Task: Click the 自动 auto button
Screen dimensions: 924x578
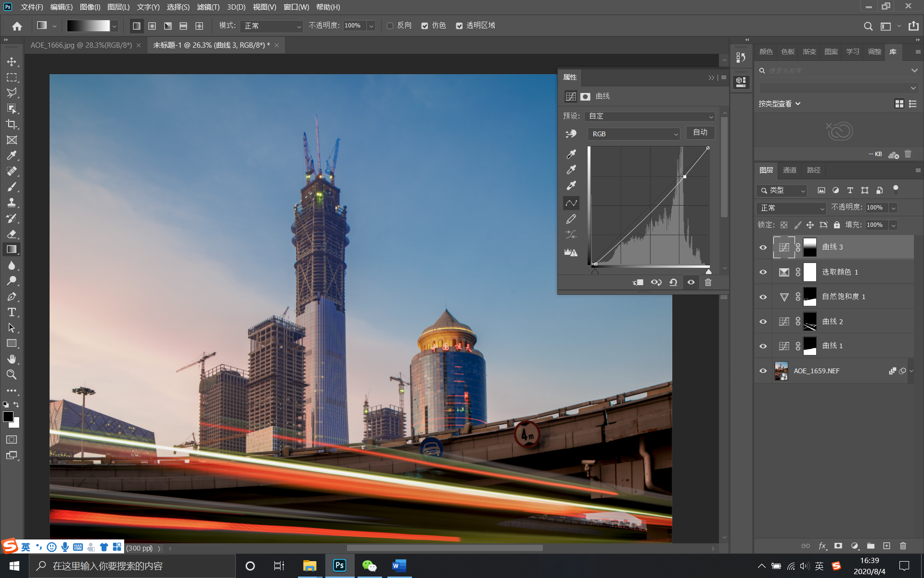Action: coord(700,132)
